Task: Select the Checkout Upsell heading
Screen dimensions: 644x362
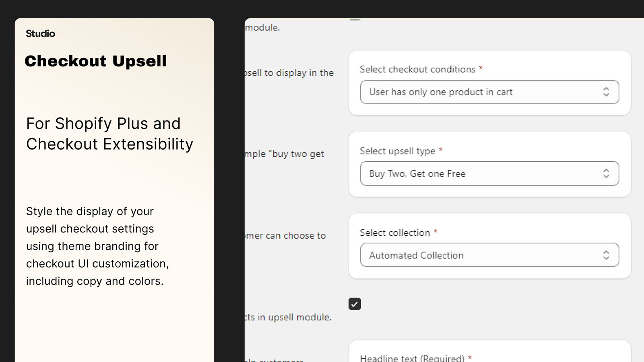Action: click(x=96, y=61)
